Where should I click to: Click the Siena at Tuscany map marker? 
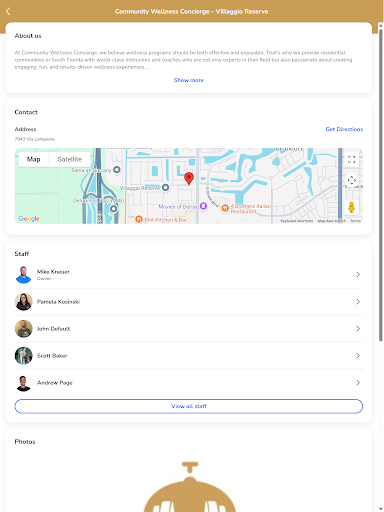pyautogui.click(x=116, y=170)
